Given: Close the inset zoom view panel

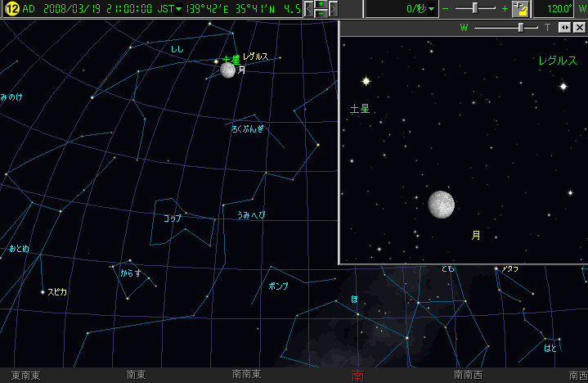Looking at the screenshot, I should [x=579, y=28].
